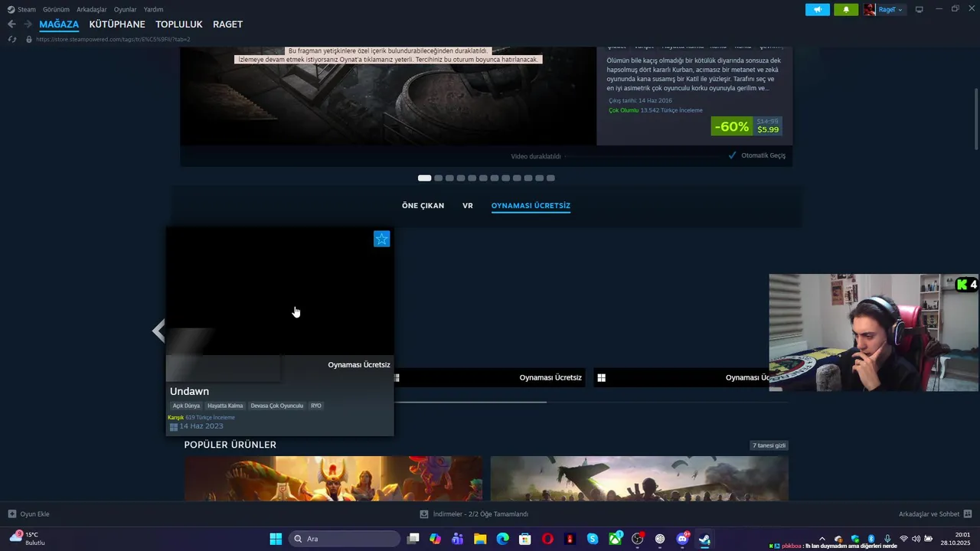
Task: Open the volume tray icon
Action: pyautogui.click(x=916, y=539)
